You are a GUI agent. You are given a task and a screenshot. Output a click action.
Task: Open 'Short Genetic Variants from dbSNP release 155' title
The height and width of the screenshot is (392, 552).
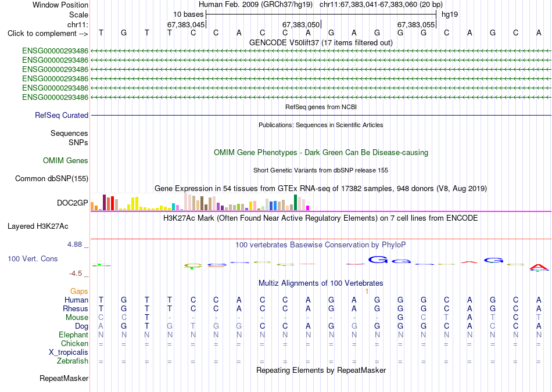coord(321,170)
